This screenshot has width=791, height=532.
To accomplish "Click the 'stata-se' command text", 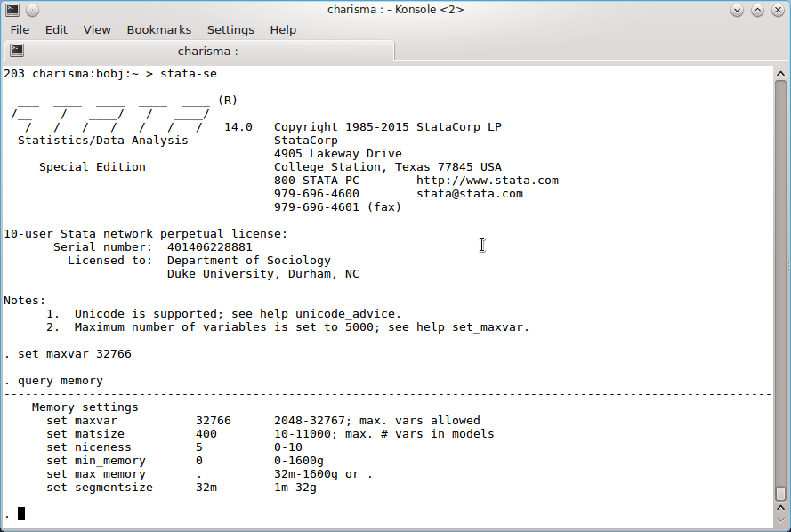I will pyautogui.click(x=189, y=74).
